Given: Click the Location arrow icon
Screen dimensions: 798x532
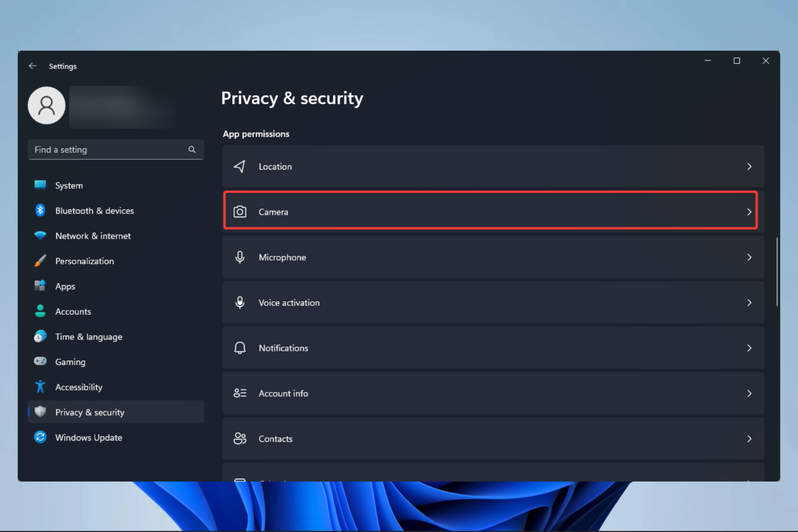Looking at the screenshot, I should [x=239, y=167].
